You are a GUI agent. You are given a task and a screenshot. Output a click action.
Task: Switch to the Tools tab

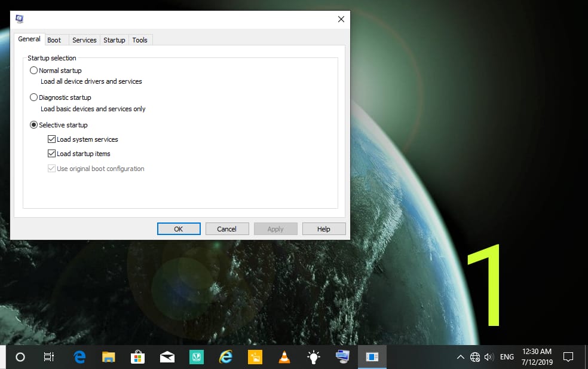pos(140,40)
